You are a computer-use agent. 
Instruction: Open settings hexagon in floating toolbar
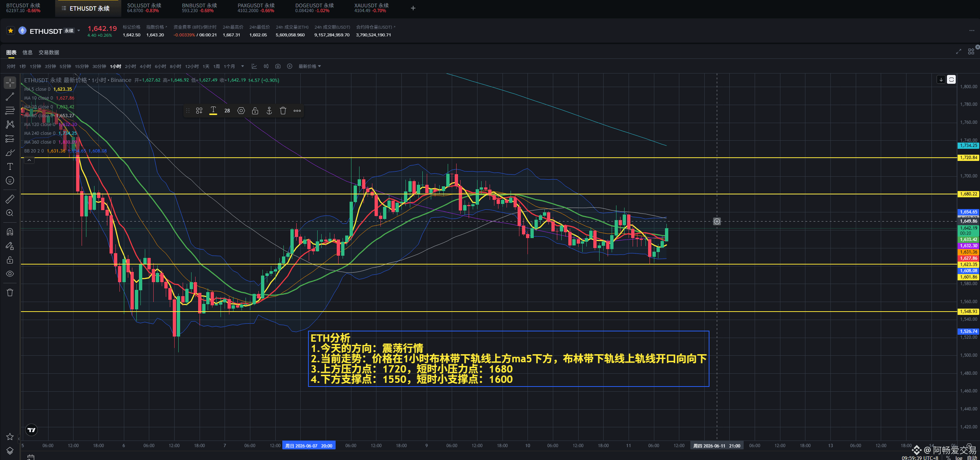241,111
